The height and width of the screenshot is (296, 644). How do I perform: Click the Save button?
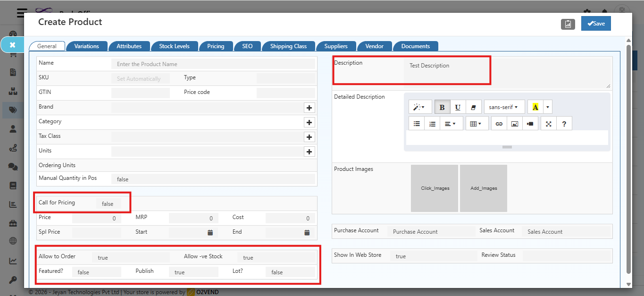pos(595,23)
